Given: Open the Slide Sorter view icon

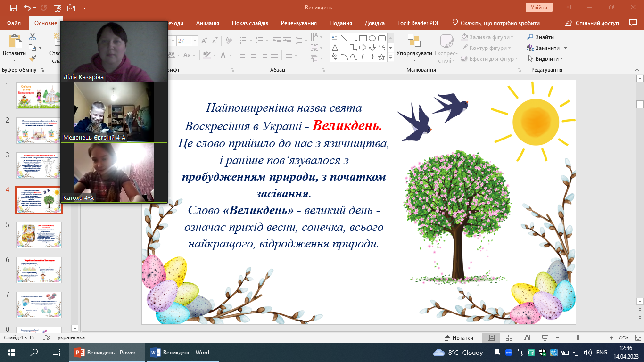Looking at the screenshot, I should point(509,338).
